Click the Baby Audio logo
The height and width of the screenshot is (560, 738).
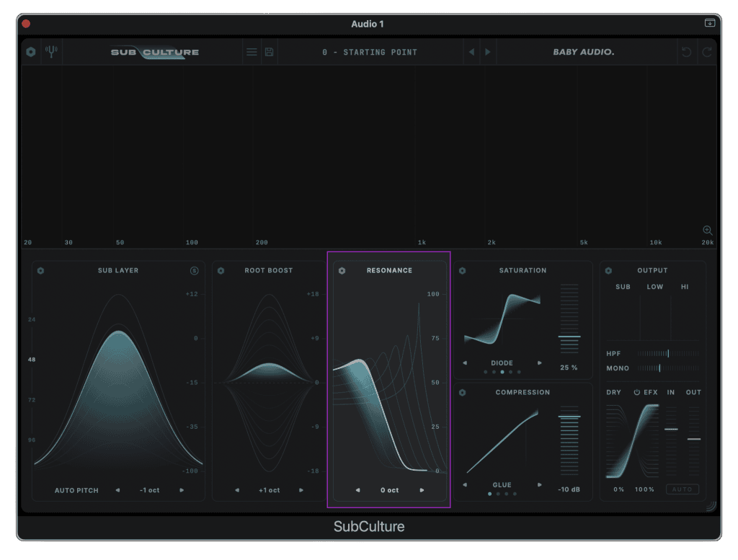(584, 52)
